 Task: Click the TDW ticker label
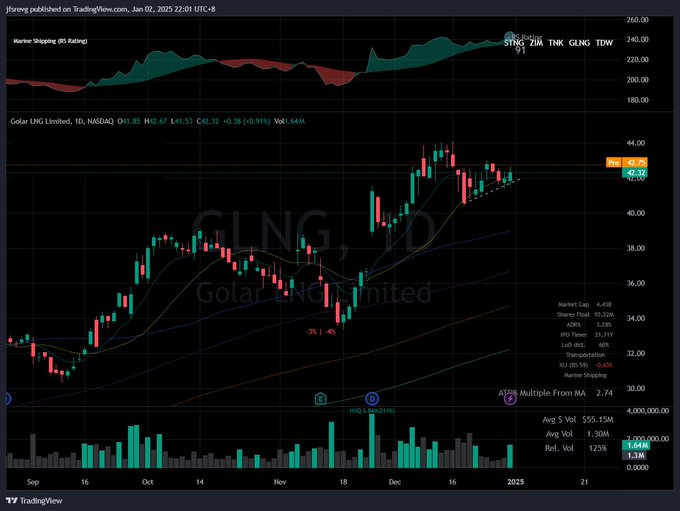(604, 43)
